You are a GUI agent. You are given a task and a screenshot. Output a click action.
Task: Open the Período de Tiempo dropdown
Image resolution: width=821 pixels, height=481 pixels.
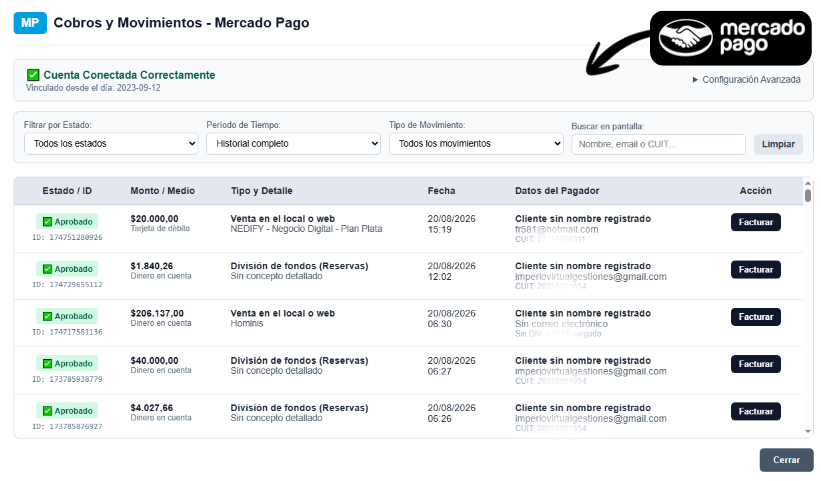click(293, 143)
